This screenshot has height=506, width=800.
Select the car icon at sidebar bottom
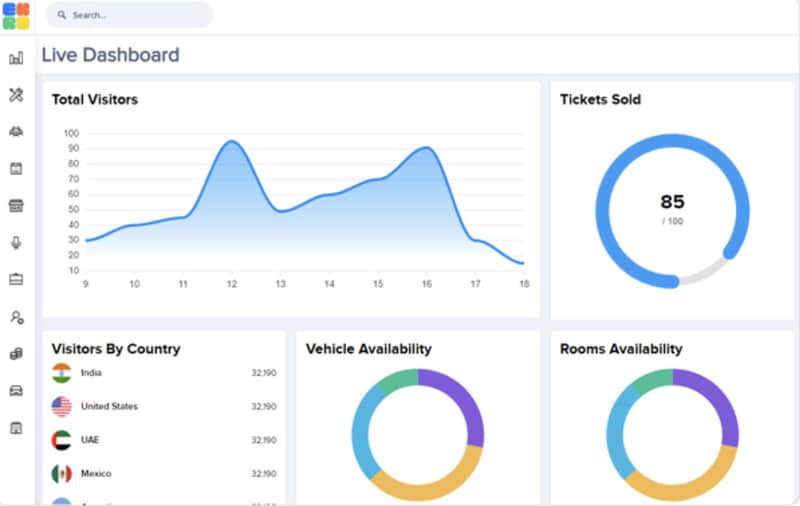point(16,391)
